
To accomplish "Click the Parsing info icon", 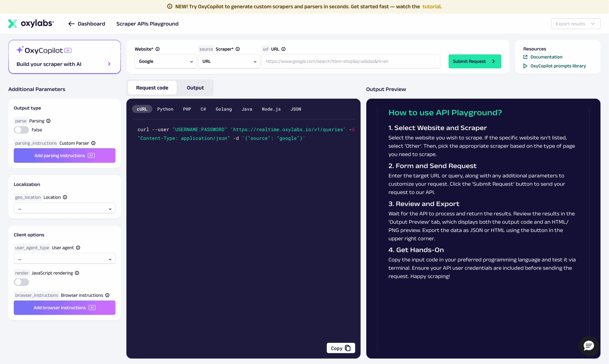I will (48, 121).
